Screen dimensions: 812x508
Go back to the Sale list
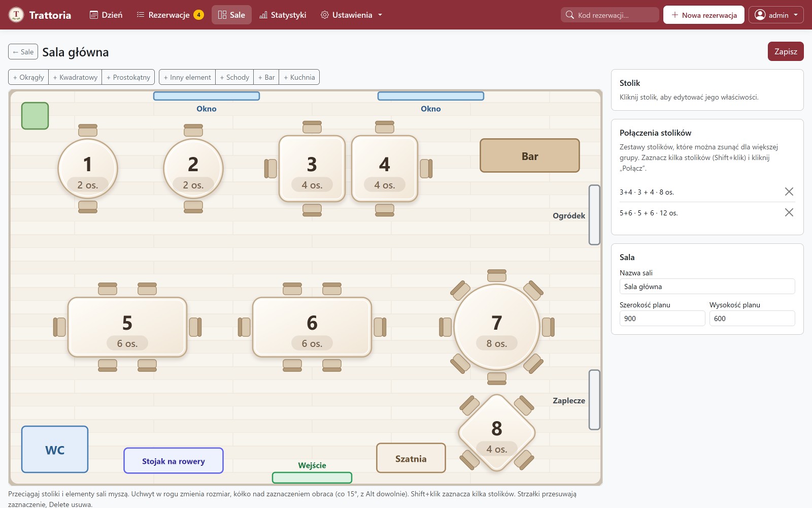tap(23, 52)
